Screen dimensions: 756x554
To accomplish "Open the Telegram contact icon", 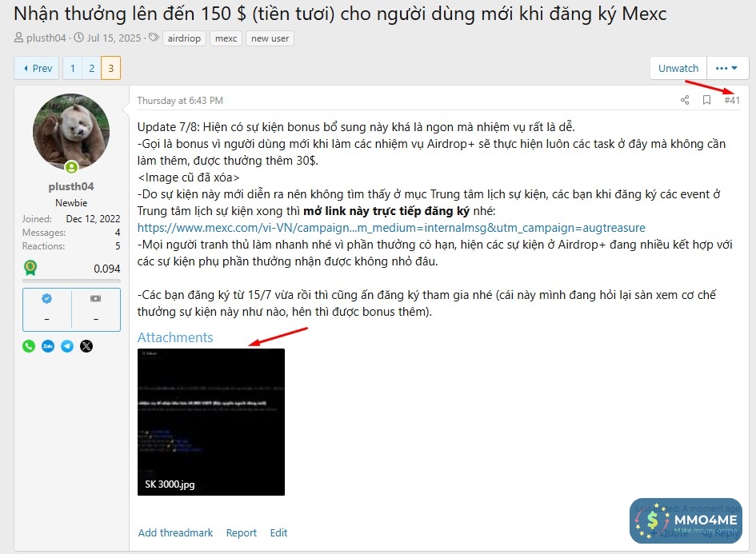I will tap(67, 346).
